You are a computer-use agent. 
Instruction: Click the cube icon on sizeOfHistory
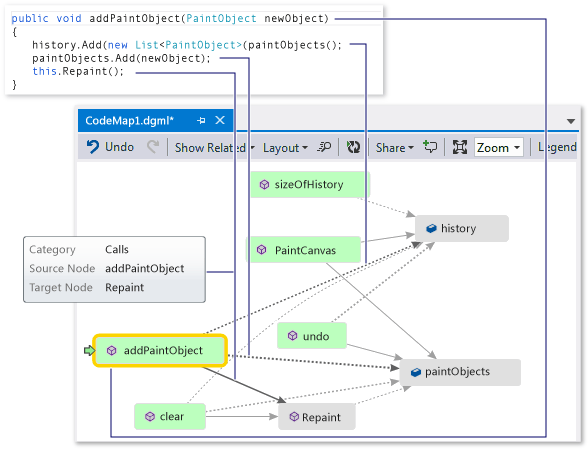point(264,185)
